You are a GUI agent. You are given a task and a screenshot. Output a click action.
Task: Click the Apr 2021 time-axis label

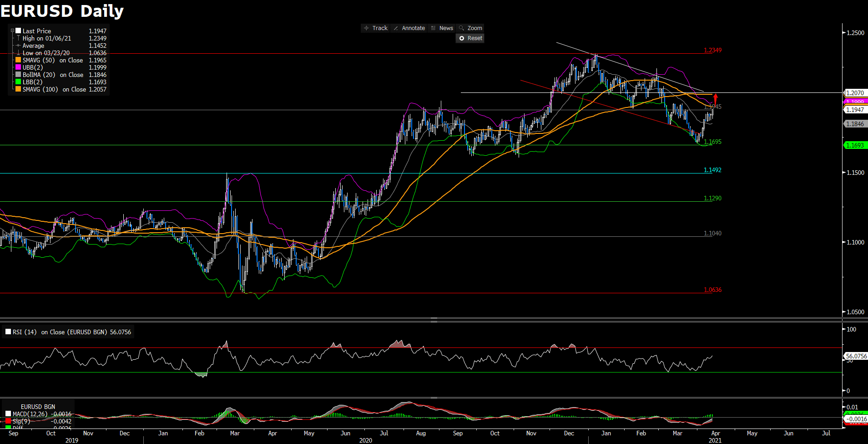715,434
